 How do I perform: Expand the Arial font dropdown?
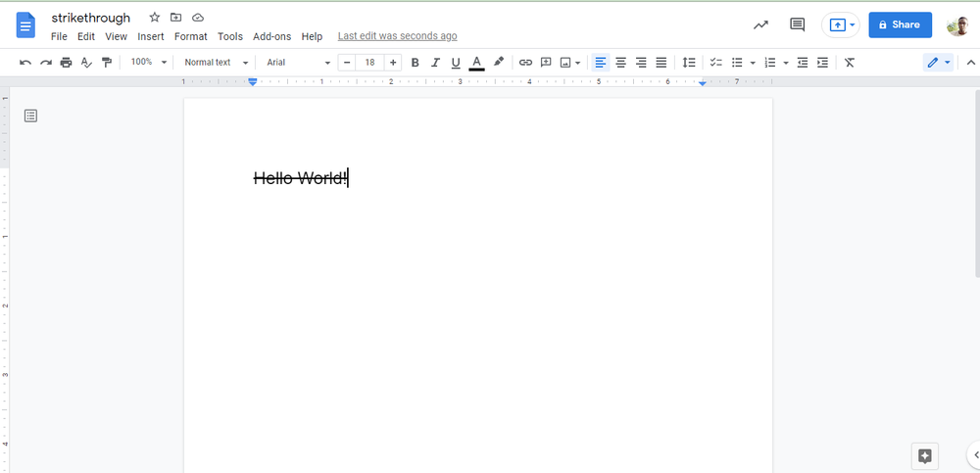point(298,63)
